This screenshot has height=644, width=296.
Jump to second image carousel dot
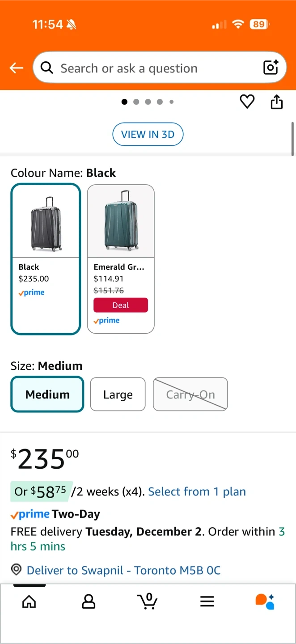pyautogui.click(x=136, y=102)
